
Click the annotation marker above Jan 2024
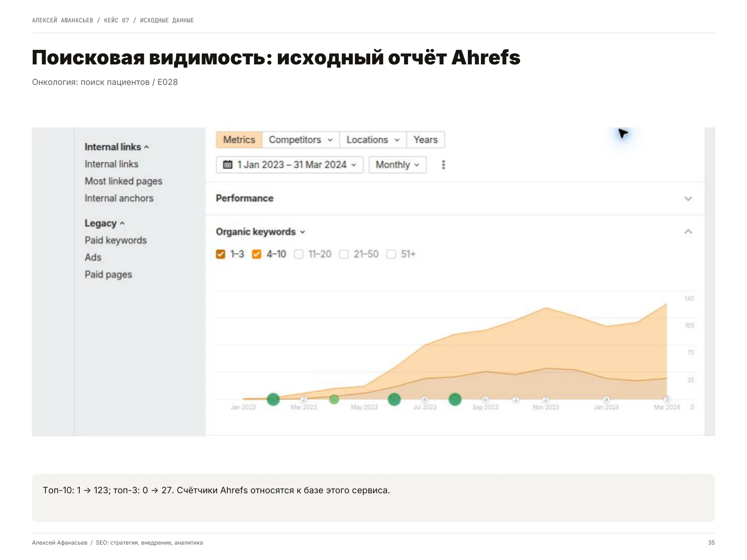click(606, 399)
